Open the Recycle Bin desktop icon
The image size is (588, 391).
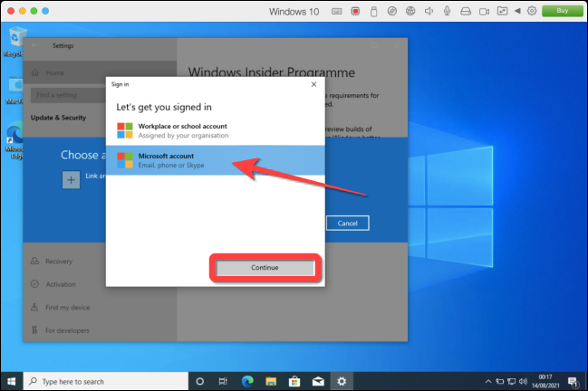pos(14,38)
